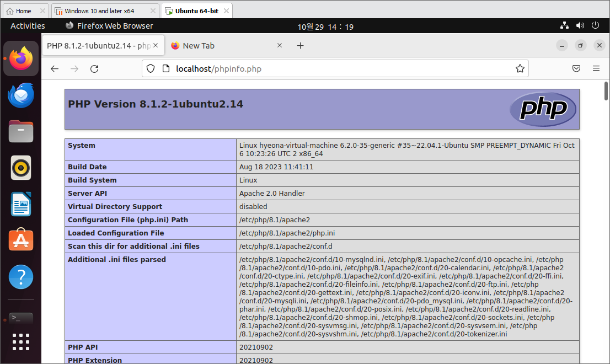This screenshot has height=364, width=610.
Task: Click Build Date value Aug 18 2023 11:41:11
Action: [276, 167]
